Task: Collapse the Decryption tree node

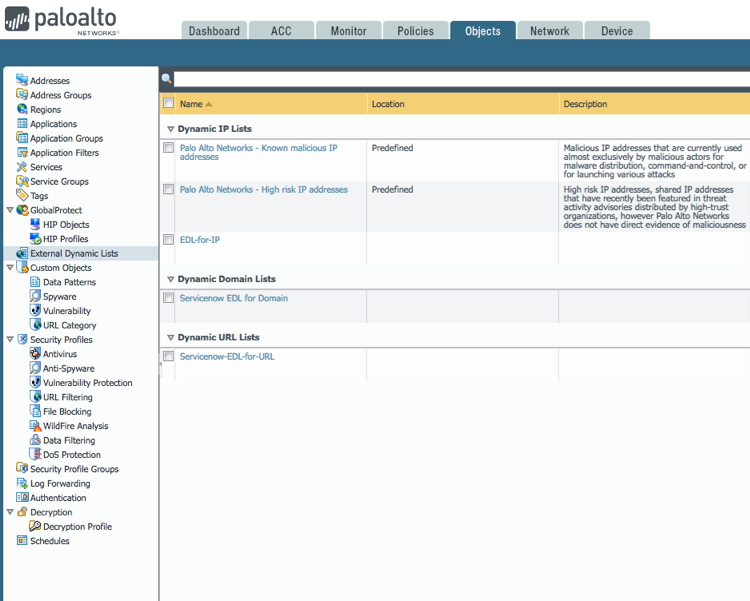Action: tap(10, 512)
